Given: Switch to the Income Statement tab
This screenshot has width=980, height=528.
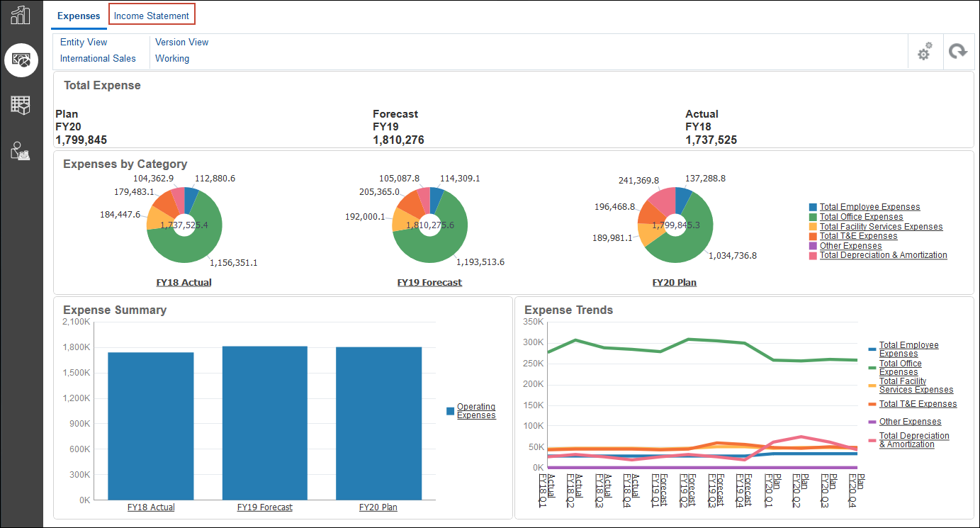Looking at the screenshot, I should click(152, 16).
